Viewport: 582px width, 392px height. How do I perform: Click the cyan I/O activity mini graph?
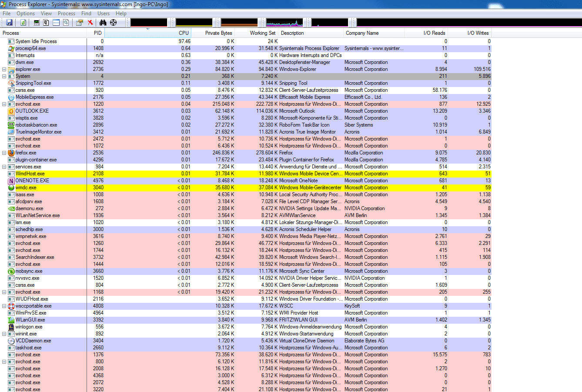pos(284,23)
